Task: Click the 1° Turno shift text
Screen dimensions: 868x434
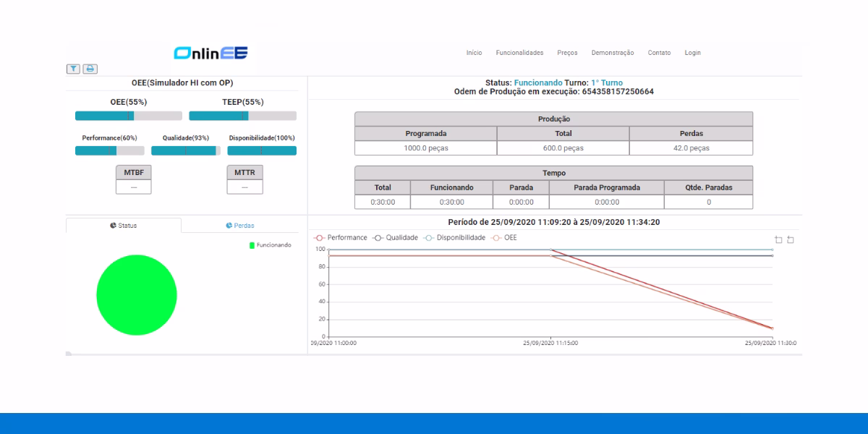Action: click(607, 83)
